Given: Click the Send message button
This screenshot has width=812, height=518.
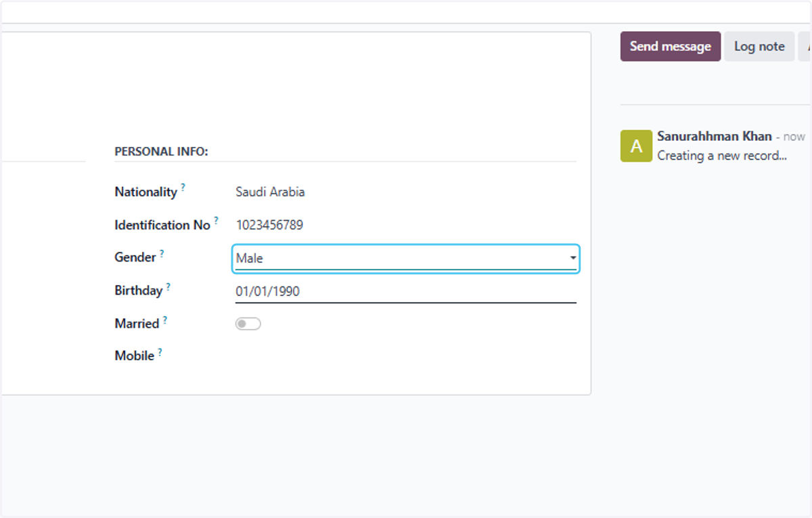Looking at the screenshot, I should coord(671,46).
